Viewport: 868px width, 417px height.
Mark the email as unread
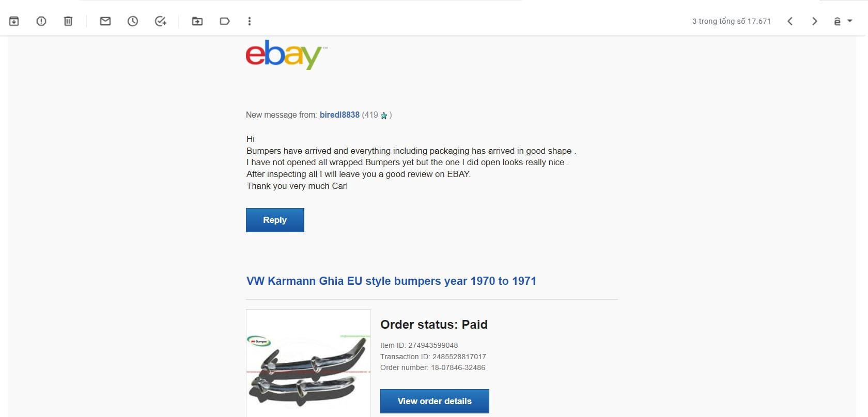tap(105, 21)
